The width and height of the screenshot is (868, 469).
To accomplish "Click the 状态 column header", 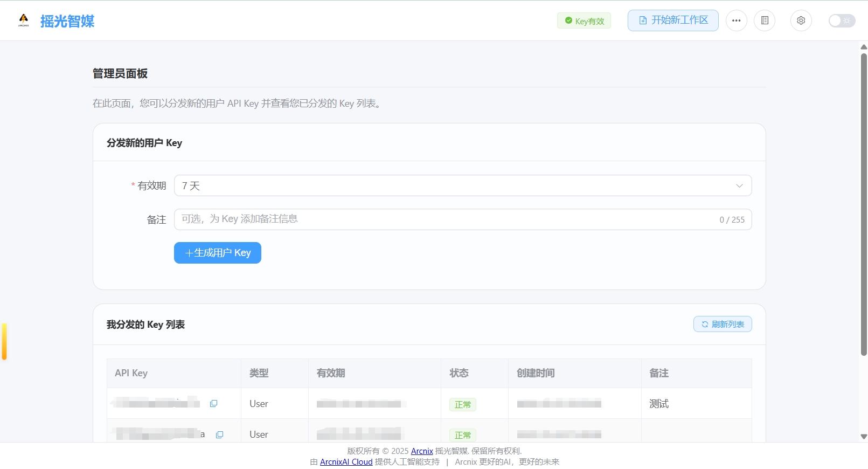I will 459,373.
